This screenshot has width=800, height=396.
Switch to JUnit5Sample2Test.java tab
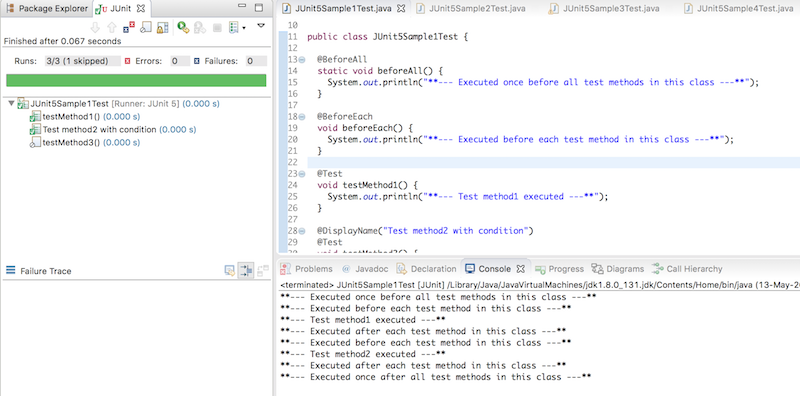pyautogui.click(x=471, y=9)
